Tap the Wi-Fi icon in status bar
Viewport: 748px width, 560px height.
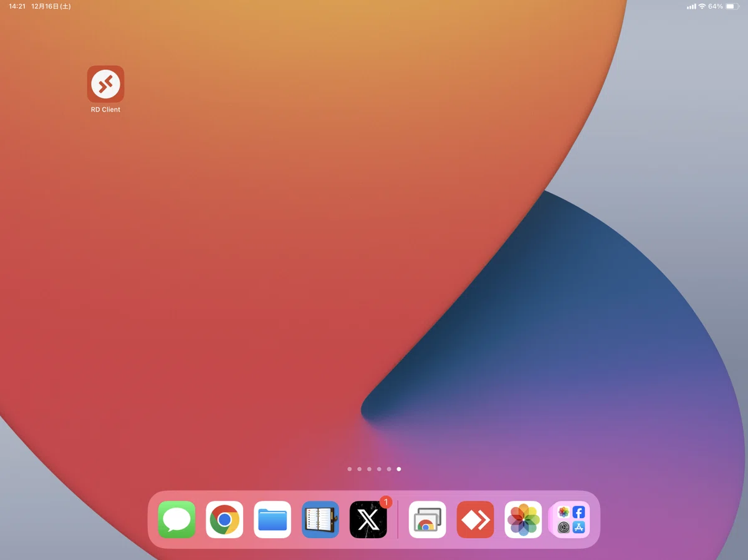coord(702,6)
